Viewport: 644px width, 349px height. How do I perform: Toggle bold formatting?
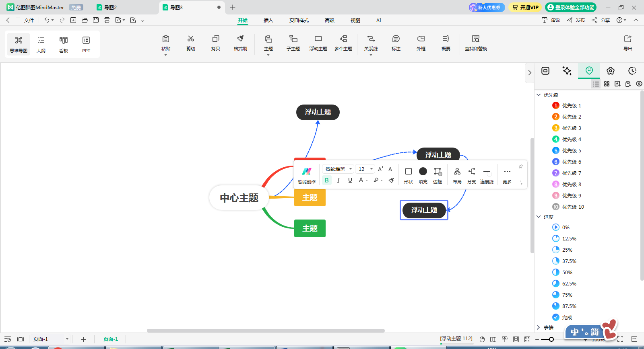327,180
